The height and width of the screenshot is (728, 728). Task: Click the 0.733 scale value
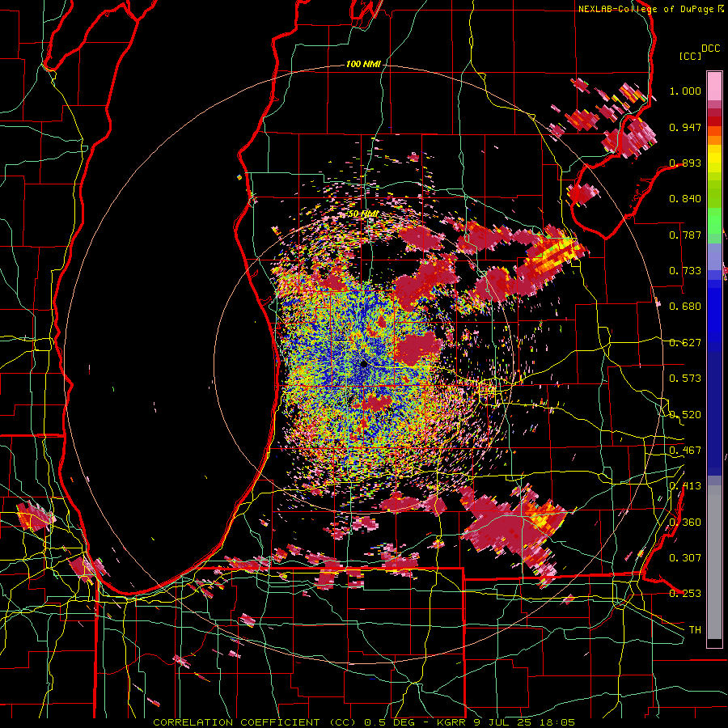(x=685, y=271)
